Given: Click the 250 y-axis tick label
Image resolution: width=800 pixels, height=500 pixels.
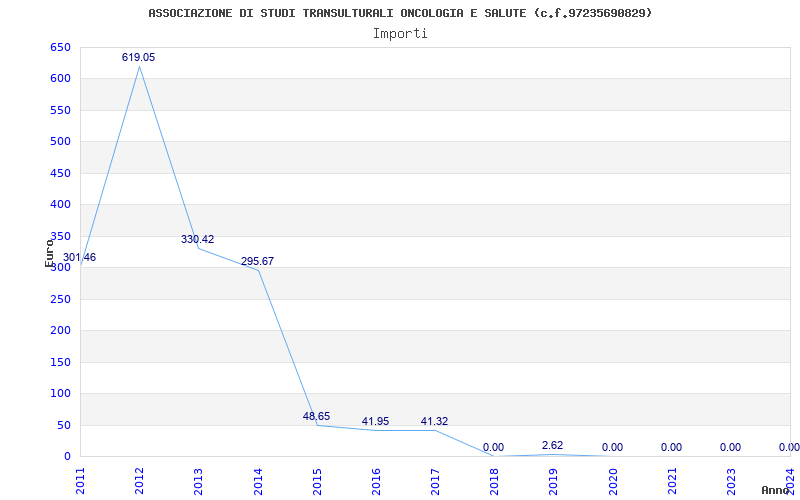Looking at the screenshot, I should pyautogui.click(x=60, y=299).
